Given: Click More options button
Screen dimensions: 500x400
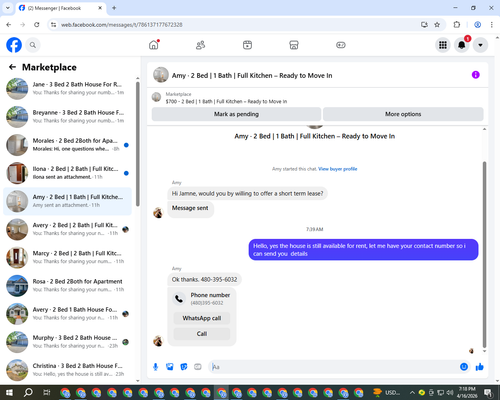Looking at the screenshot, I should click(403, 114).
